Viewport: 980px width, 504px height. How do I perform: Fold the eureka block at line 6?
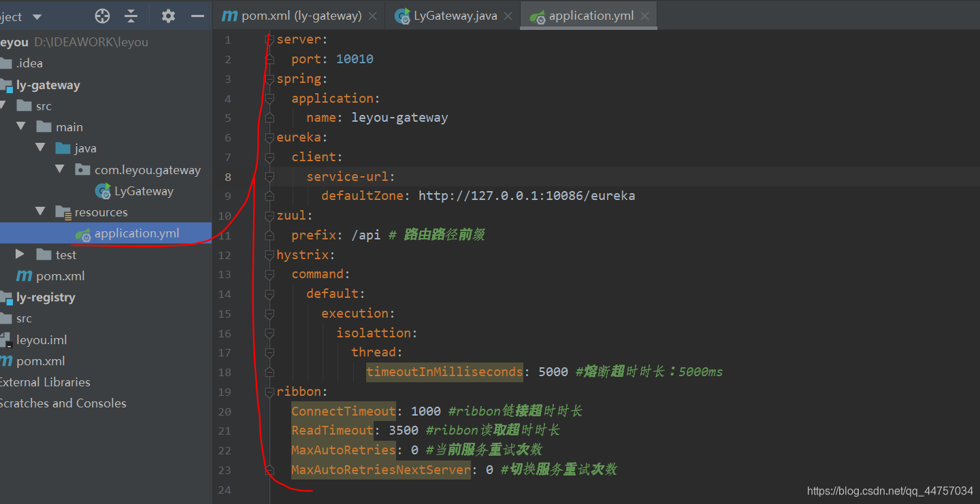tap(269, 137)
